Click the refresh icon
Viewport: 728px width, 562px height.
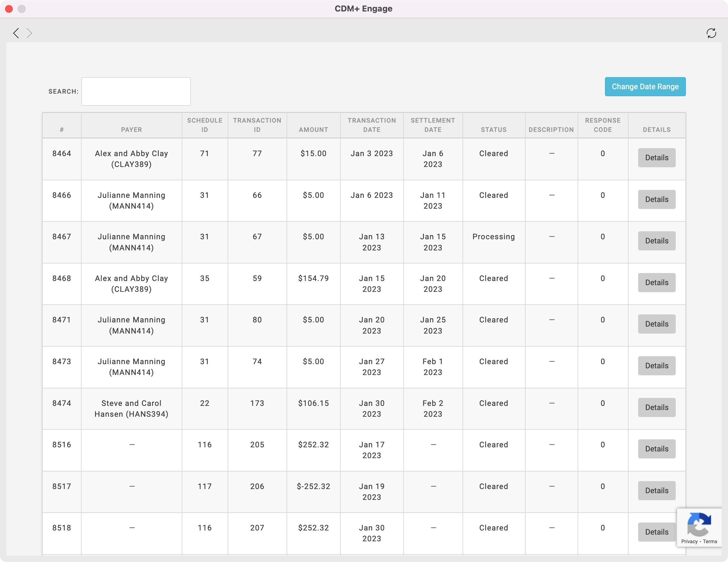click(x=711, y=33)
